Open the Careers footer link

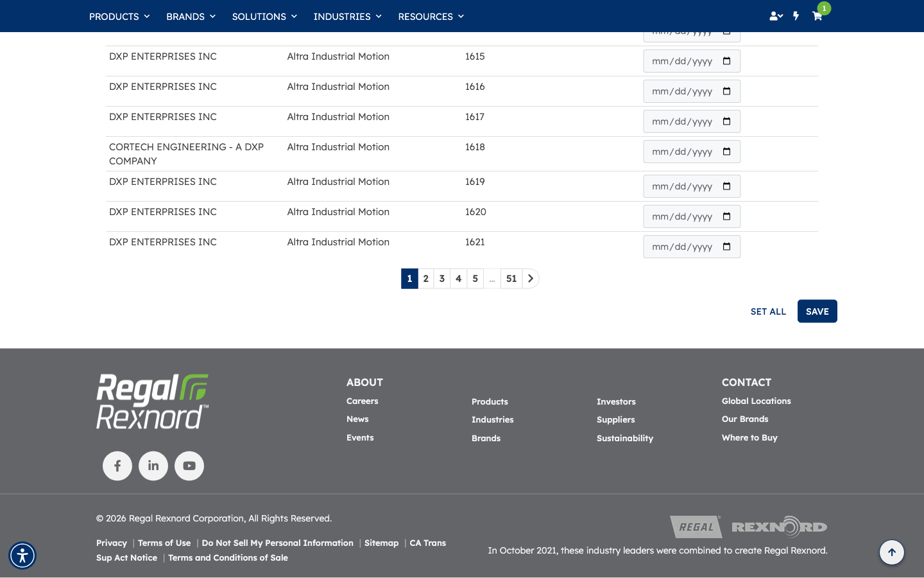(363, 401)
